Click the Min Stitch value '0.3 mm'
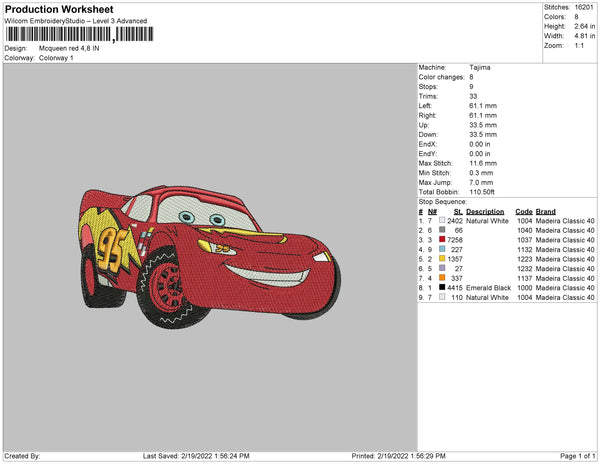This screenshot has width=600, height=464. [x=481, y=173]
